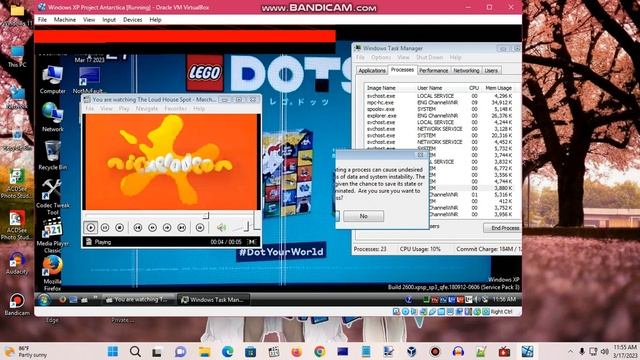Image resolution: width=640 pixels, height=360 pixels.
Task: Click the XP Start orb button
Action: 44,300
